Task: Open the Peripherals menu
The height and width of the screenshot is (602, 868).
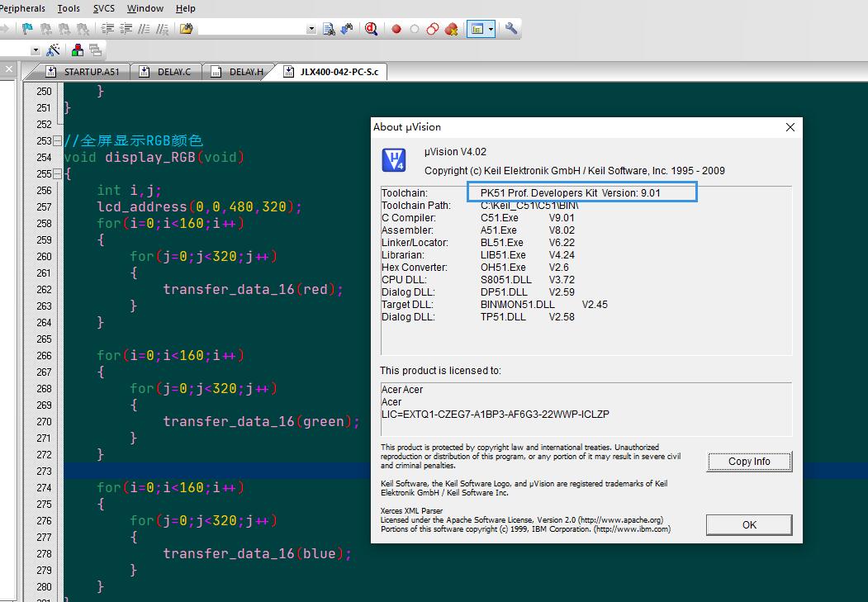Action: (22, 8)
